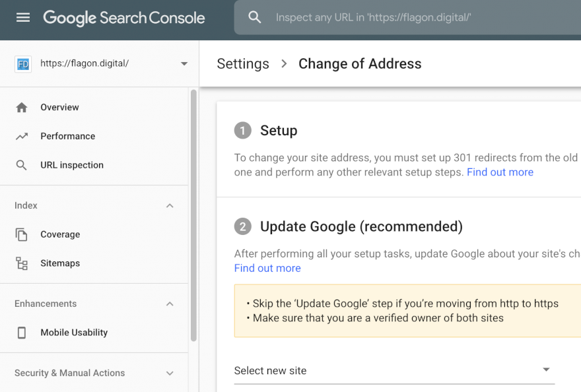Click the Inspect any URL search field

coord(407,17)
